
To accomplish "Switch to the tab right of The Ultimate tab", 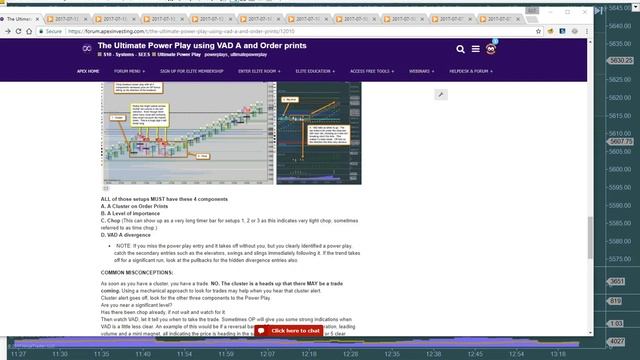I will tap(67, 19).
